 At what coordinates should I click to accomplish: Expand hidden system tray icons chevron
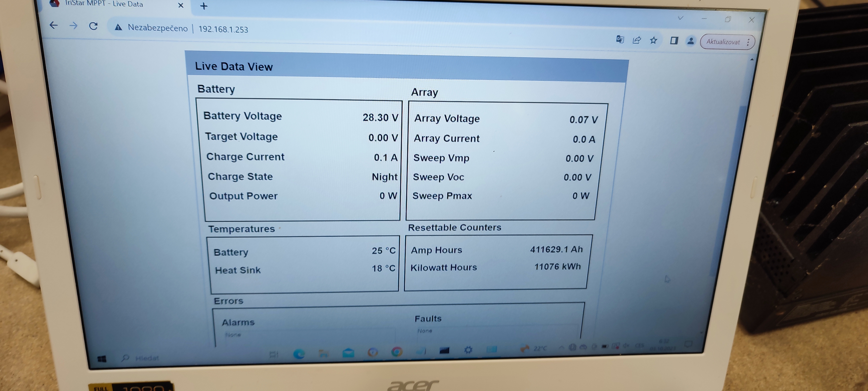pos(561,347)
